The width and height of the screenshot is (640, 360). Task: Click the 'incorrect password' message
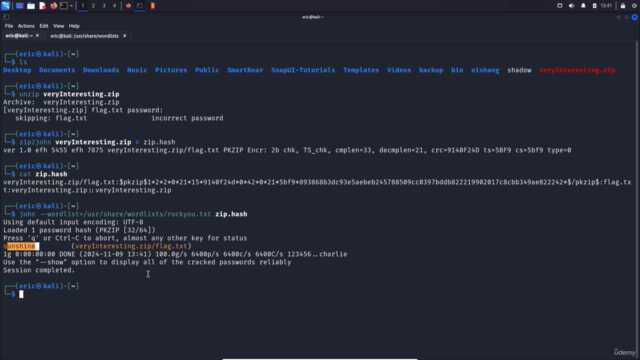(187, 118)
